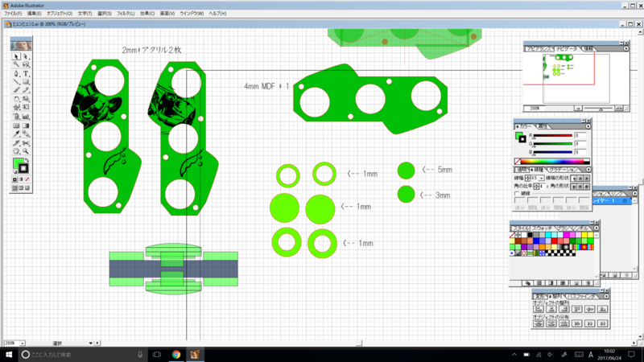Choose the Lasso tool
The height and width of the screenshot is (362, 644).
(26, 65)
